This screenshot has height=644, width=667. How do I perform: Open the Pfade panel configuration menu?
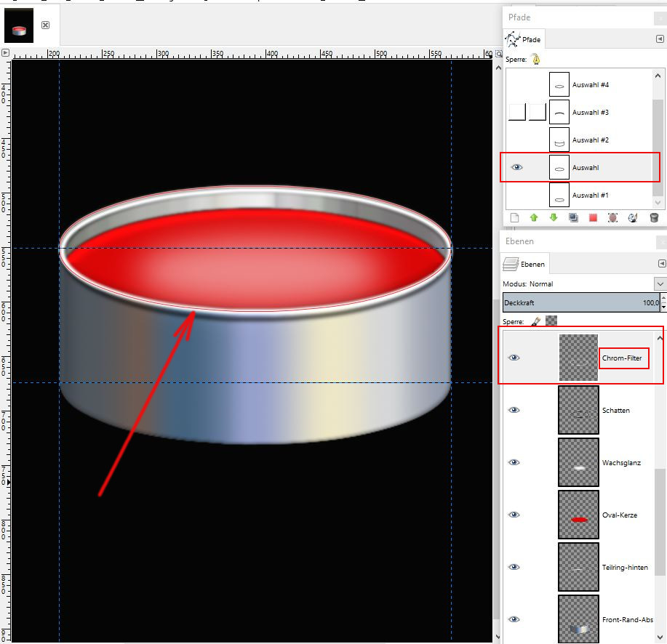click(x=661, y=39)
